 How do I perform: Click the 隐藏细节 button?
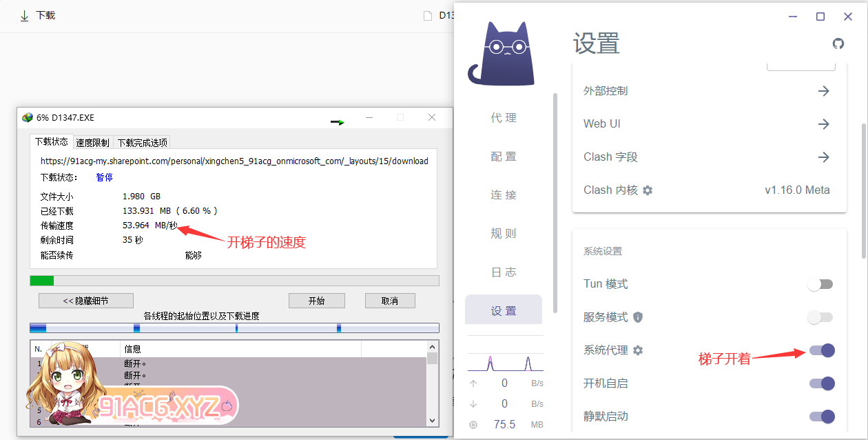click(x=85, y=301)
